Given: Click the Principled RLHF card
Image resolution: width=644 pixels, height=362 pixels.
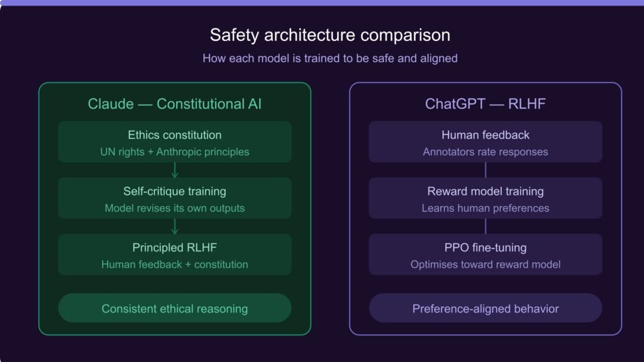Looking at the screenshot, I should [174, 254].
